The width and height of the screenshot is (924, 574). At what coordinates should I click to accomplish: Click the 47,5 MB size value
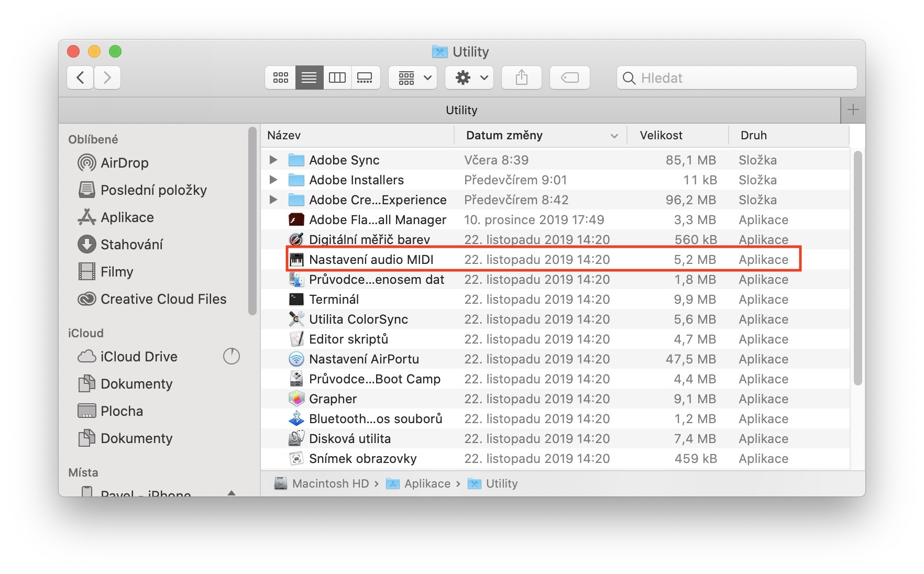(691, 359)
